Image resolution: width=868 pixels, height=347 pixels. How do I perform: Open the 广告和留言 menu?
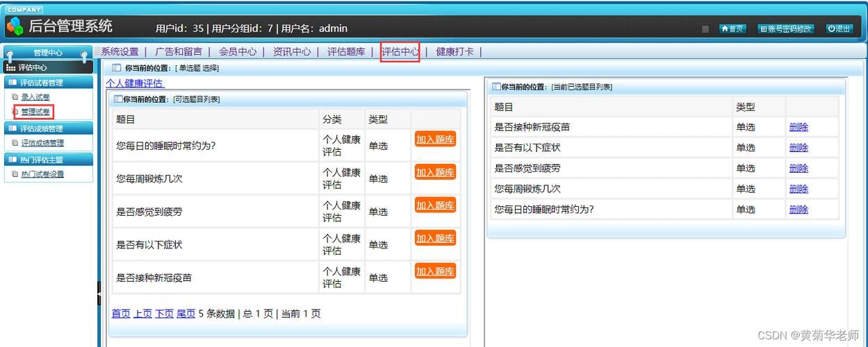point(179,51)
